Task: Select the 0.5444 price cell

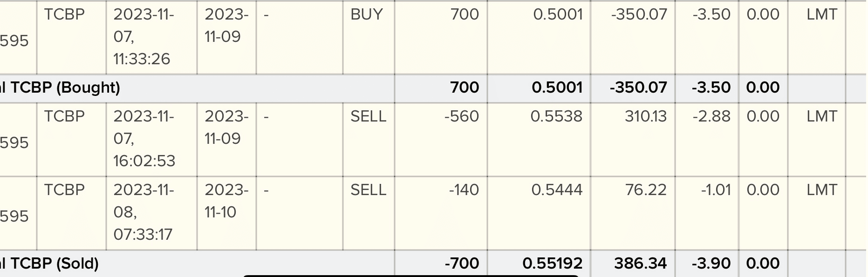Action: pos(557,190)
